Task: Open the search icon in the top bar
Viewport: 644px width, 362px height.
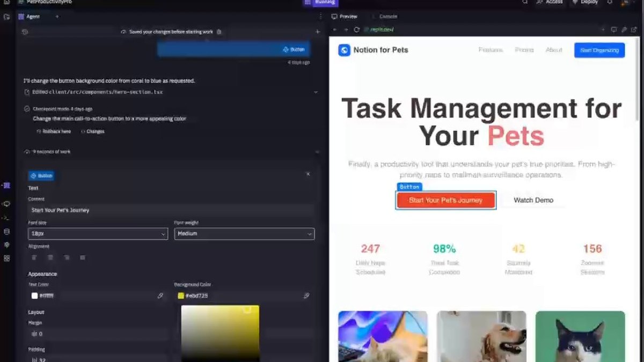Action: tap(525, 2)
